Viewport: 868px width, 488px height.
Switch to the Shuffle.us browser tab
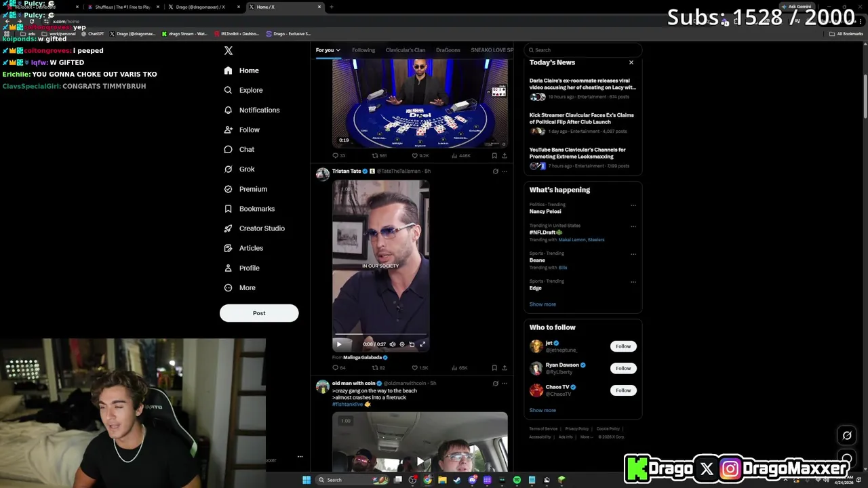122,7
